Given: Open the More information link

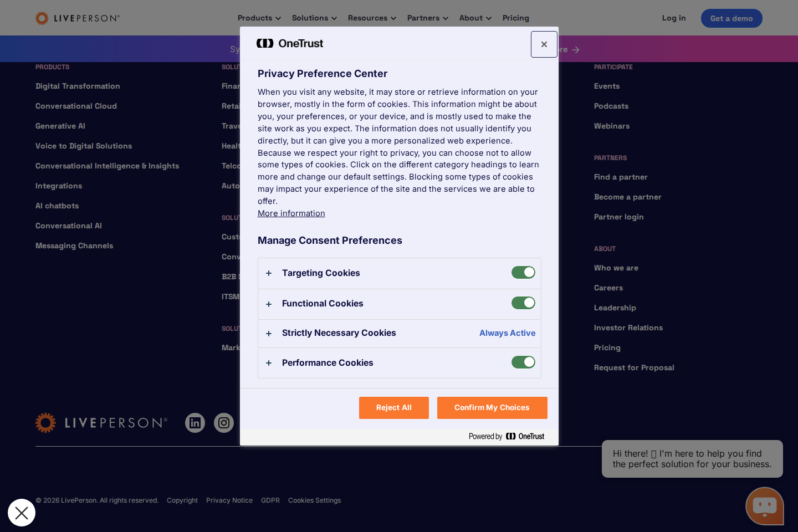Looking at the screenshot, I should tap(291, 213).
